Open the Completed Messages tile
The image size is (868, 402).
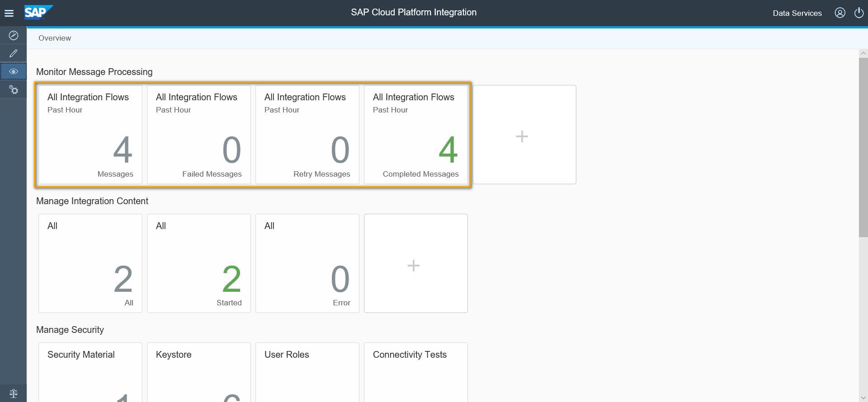pyautogui.click(x=416, y=135)
